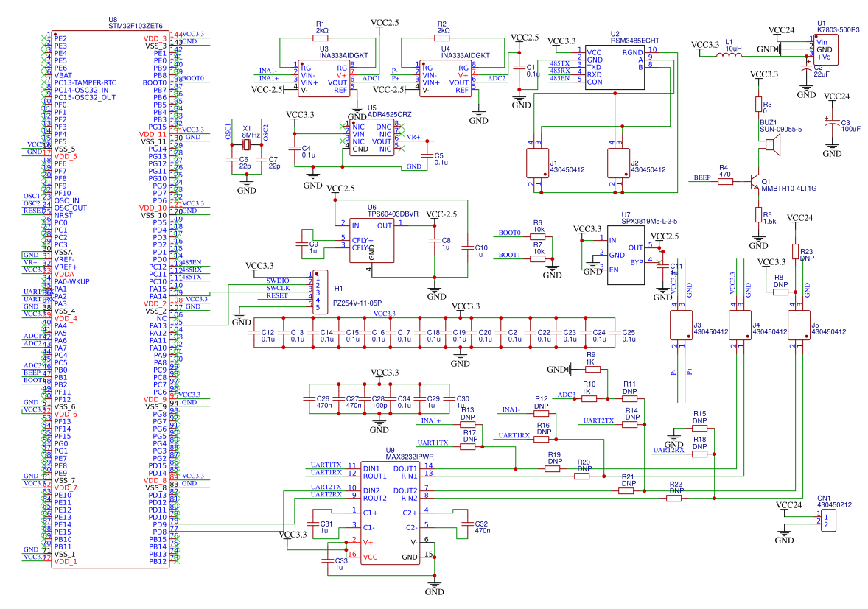The width and height of the screenshot is (868, 609).
Task: Select the PC14-OSC32_IN pin name
Action: pos(81,90)
